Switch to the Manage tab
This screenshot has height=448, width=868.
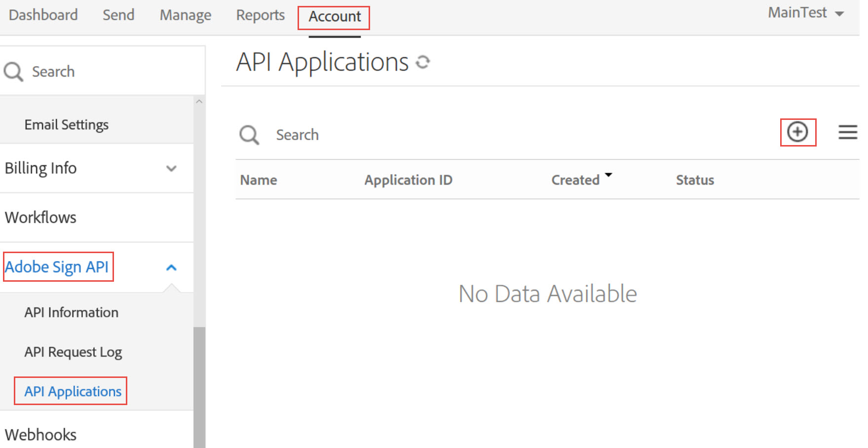[x=185, y=15]
